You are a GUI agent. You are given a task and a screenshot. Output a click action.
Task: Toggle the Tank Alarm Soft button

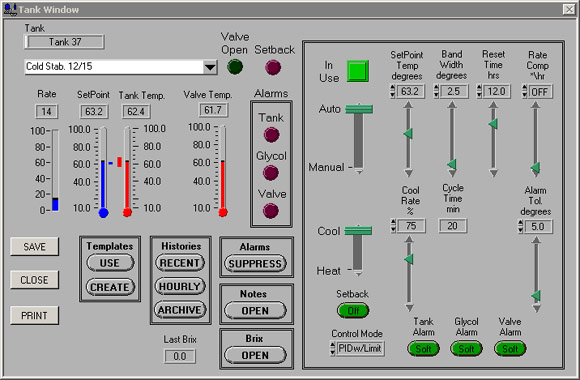tap(423, 349)
